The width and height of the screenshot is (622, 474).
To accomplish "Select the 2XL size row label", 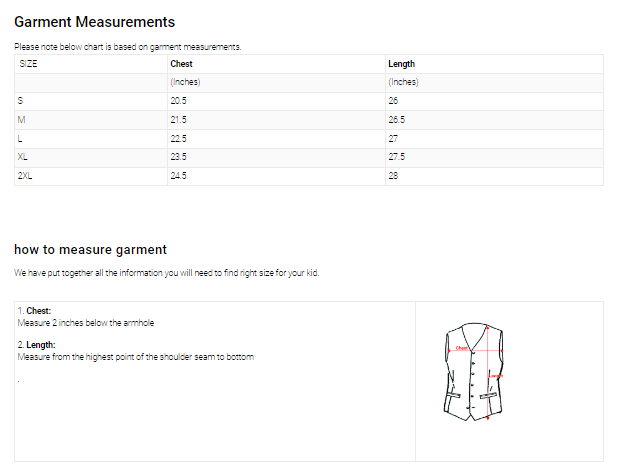I will click(x=25, y=176).
